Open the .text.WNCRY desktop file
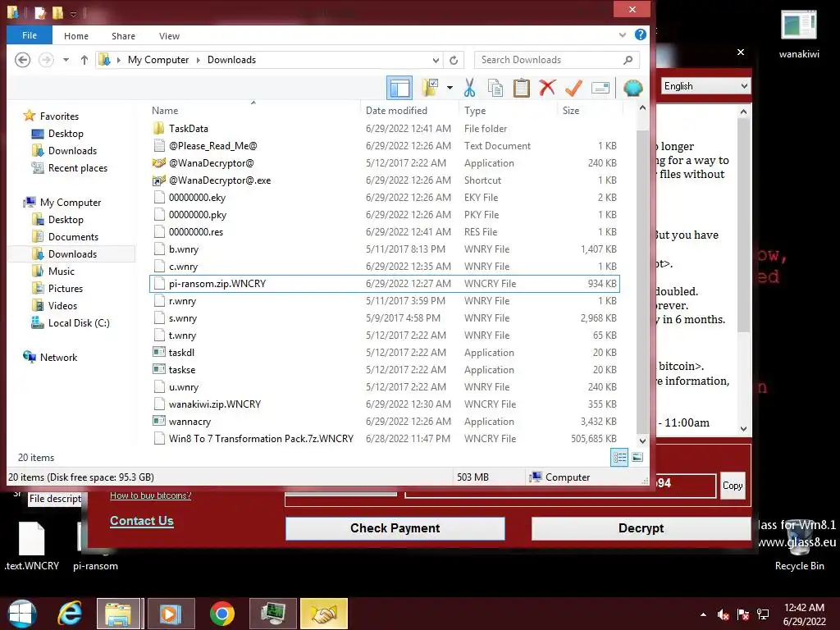The width and height of the screenshot is (840, 630). pos(32,546)
